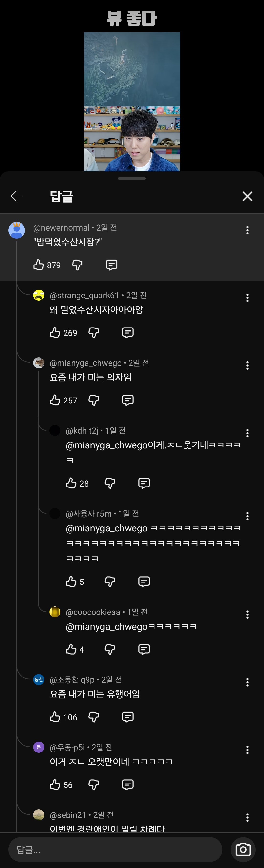Reply to the @newernormal comment

(111, 265)
